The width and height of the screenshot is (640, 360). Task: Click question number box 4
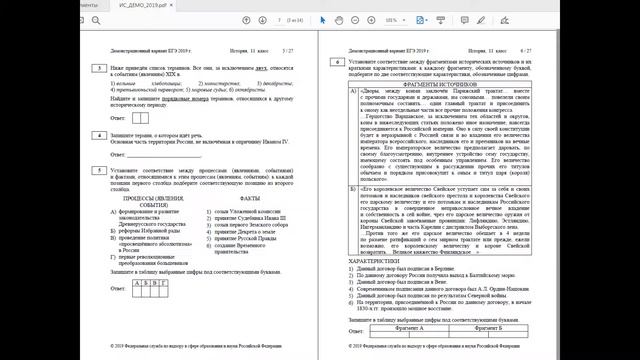click(99, 135)
